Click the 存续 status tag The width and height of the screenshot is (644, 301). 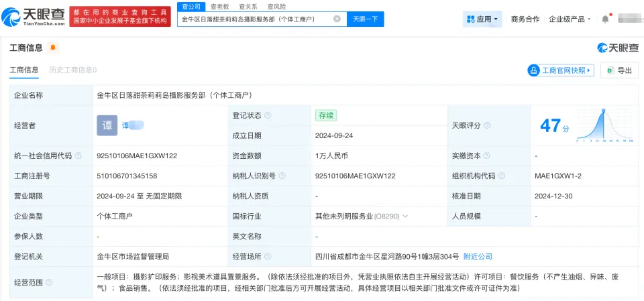click(x=326, y=115)
